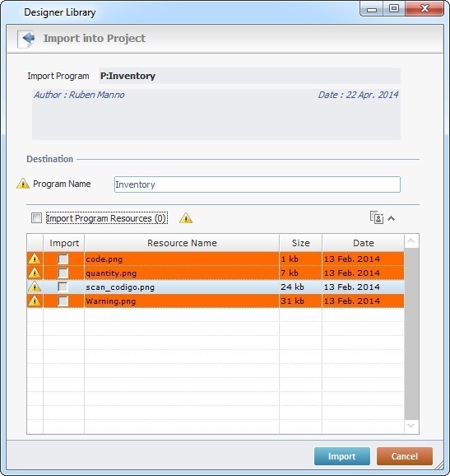This screenshot has height=476, width=450.
Task: Click the orange Cancel button
Action: [x=405, y=456]
